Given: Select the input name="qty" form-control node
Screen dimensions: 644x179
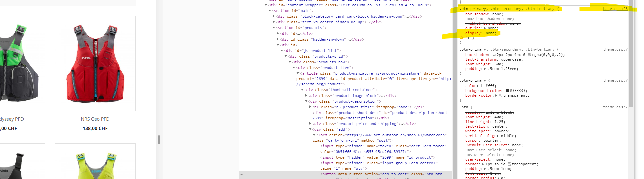Looking at the screenshot, I should click(x=379, y=166).
